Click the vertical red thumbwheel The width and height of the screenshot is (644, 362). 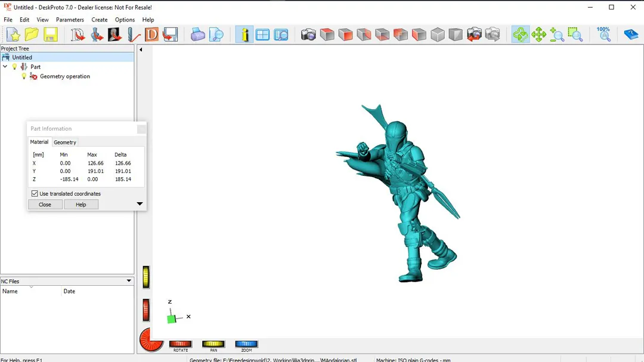point(146,310)
